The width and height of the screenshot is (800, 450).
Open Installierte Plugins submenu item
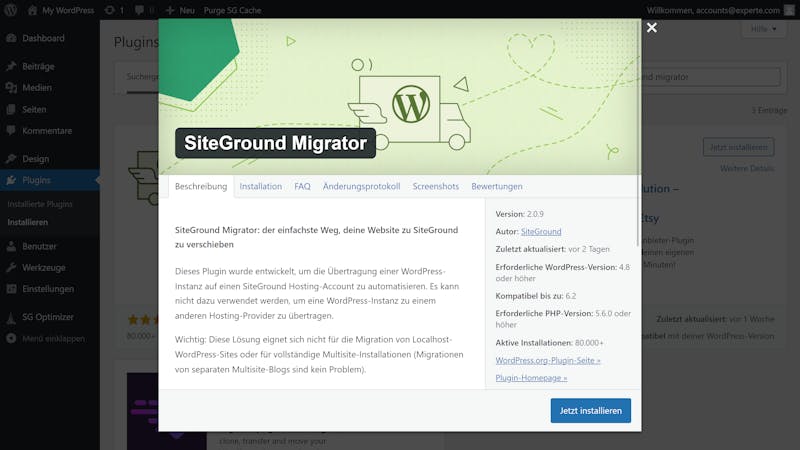pos(40,204)
